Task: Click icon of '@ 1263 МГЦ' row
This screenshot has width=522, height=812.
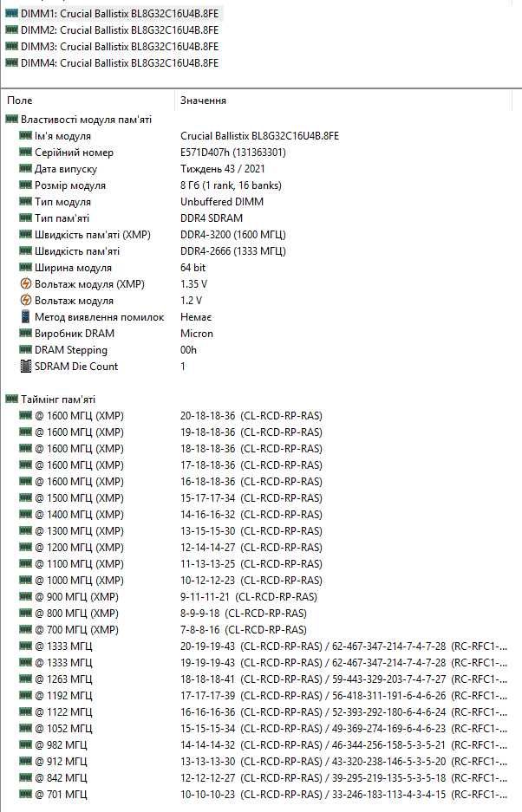Action: click(x=25, y=679)
